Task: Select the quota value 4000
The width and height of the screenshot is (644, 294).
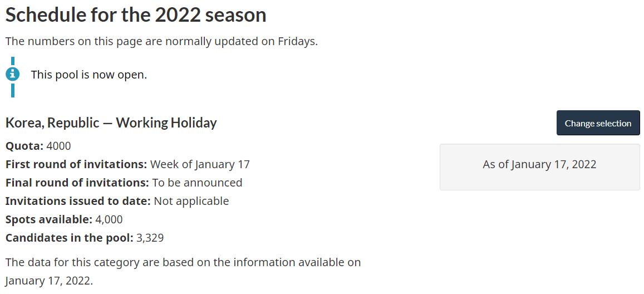Action: [59, 146]
